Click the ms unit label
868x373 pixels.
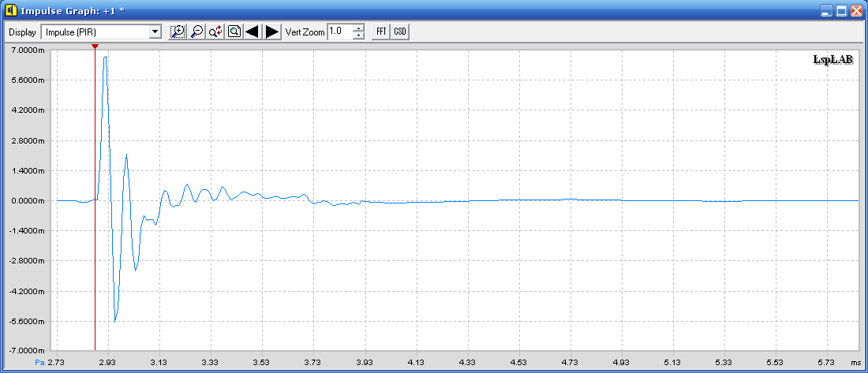click(855, 363)
